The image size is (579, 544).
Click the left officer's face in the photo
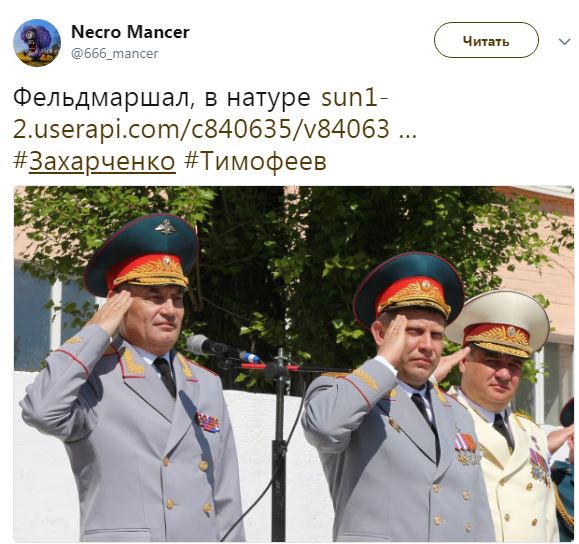pyautogui.click(x=155, y=316)
